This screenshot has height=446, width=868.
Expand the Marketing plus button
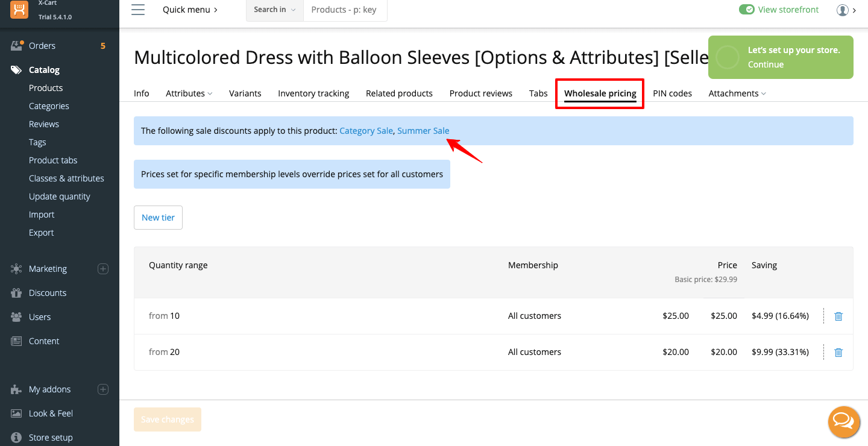[103, 269]
